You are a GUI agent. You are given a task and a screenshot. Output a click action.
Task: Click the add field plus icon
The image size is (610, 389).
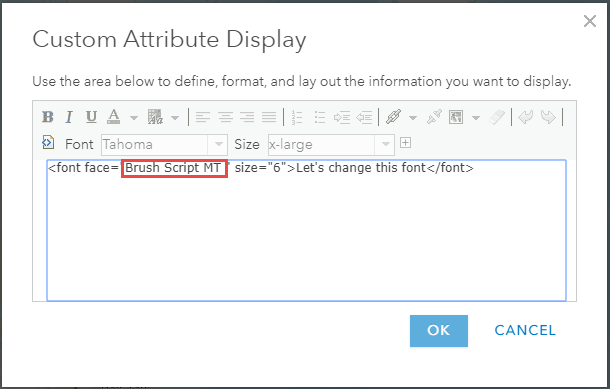coord(405,143)
